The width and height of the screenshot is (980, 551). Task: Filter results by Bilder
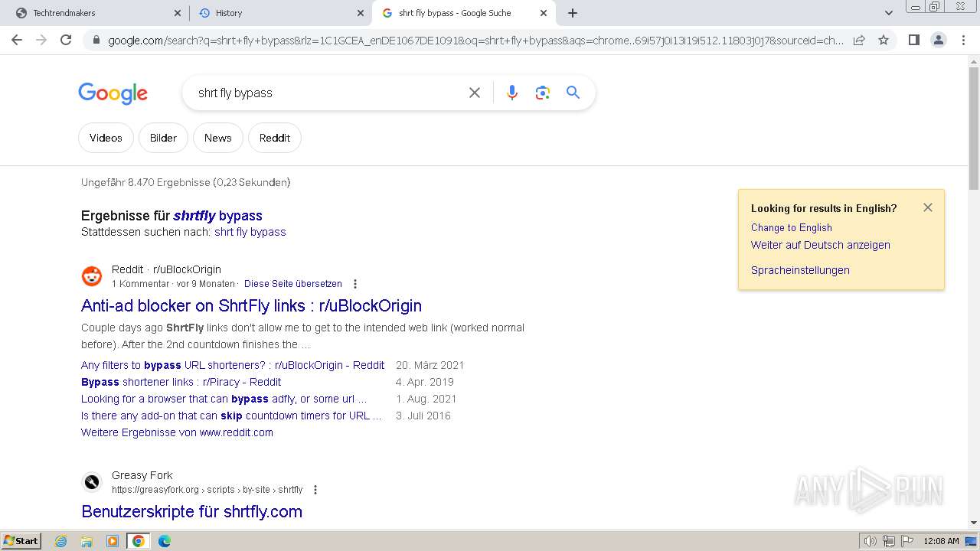(163, 138)
